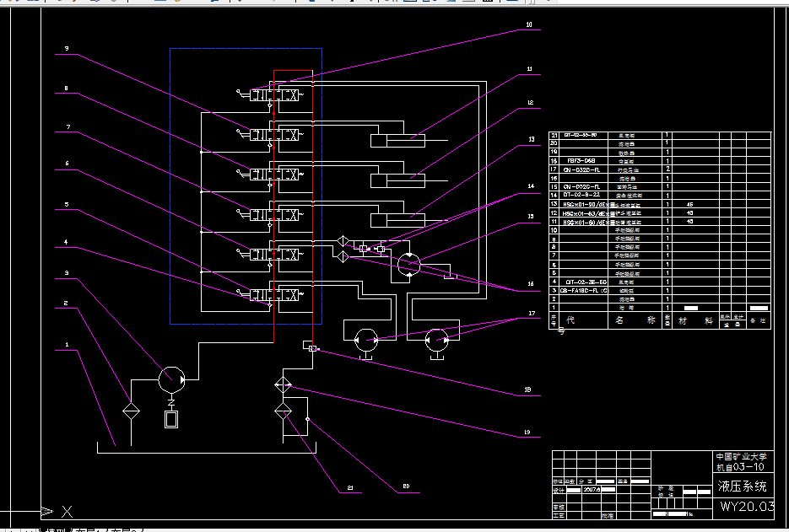Image resolution: width=789 pixels, height=532 pixels.
Task: Click callout number 20 label
Action: point(406,486)
